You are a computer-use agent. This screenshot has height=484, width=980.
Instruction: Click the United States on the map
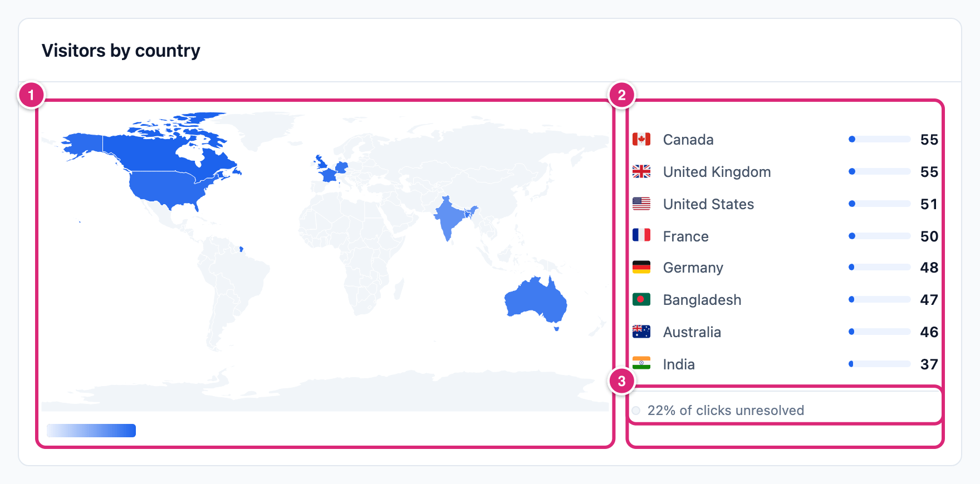tap(167, 187)
